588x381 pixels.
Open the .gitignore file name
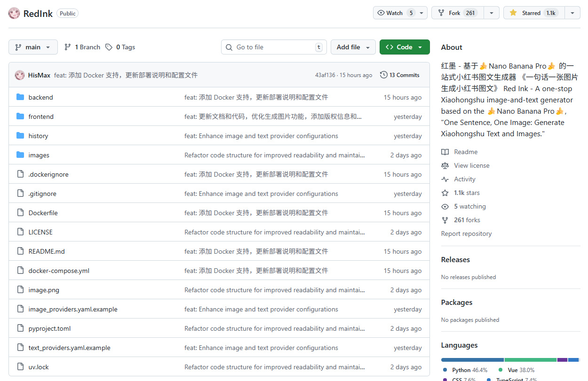42,194
